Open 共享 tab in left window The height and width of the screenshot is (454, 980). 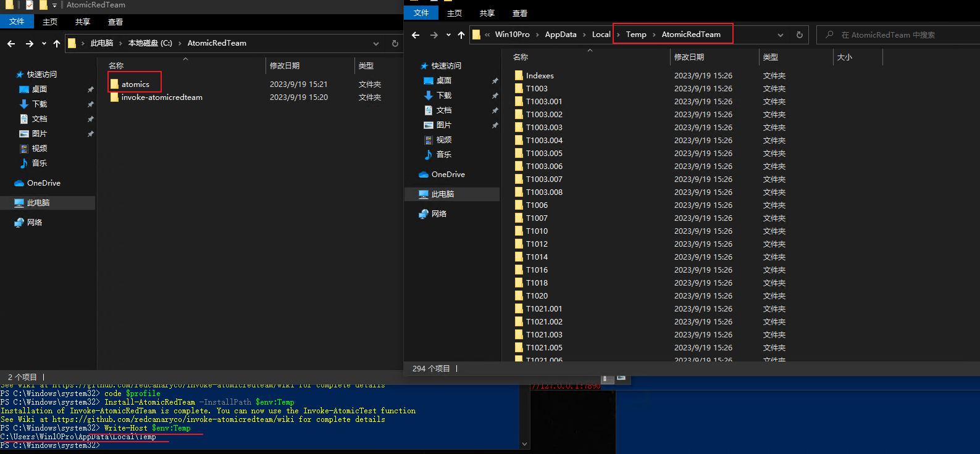point(83,22)
